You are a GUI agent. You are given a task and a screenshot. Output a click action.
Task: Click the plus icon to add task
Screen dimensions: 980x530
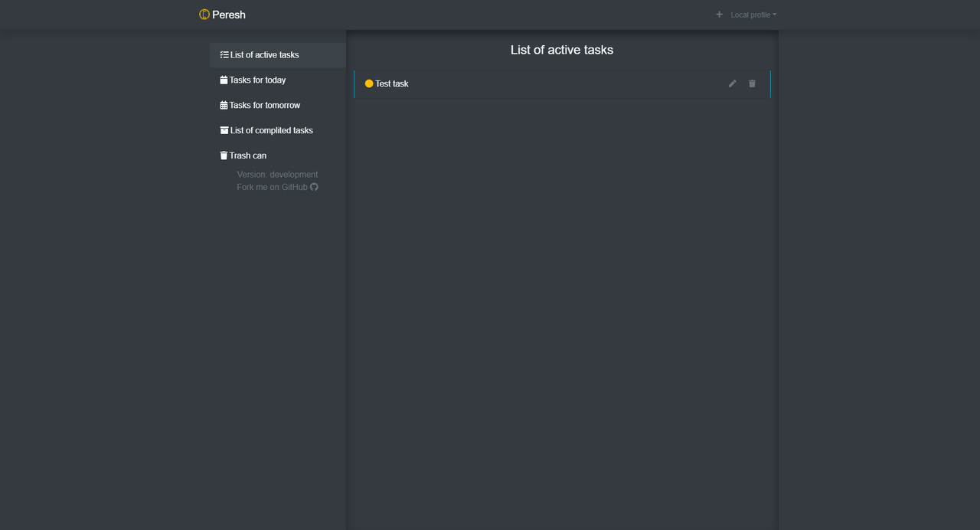[719, 15]
